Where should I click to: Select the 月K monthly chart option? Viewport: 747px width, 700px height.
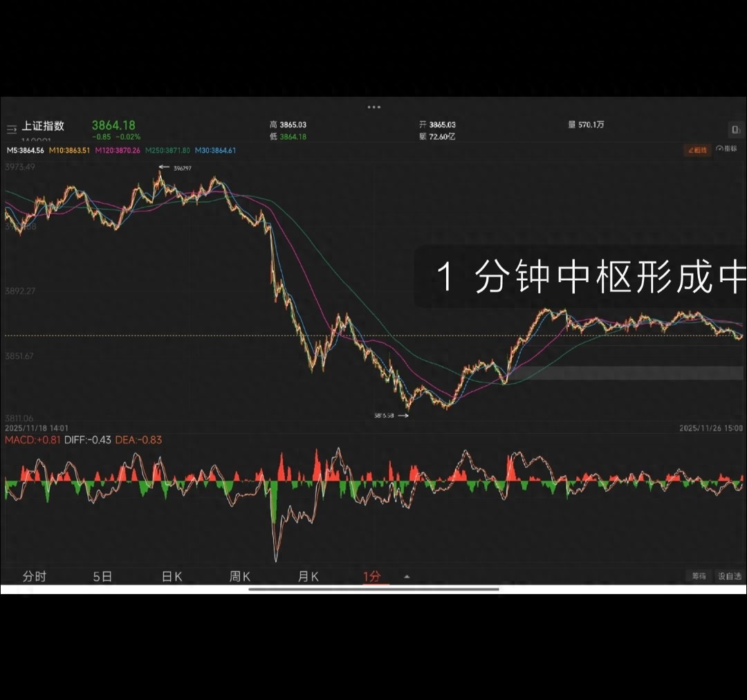coord(307,575)
